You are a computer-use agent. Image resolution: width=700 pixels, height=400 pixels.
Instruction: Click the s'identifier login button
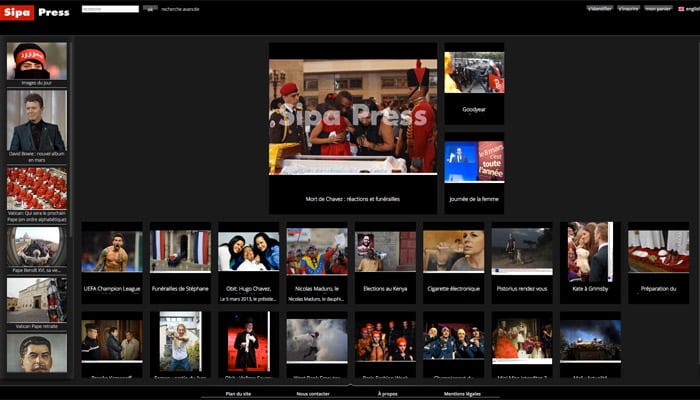599,8
